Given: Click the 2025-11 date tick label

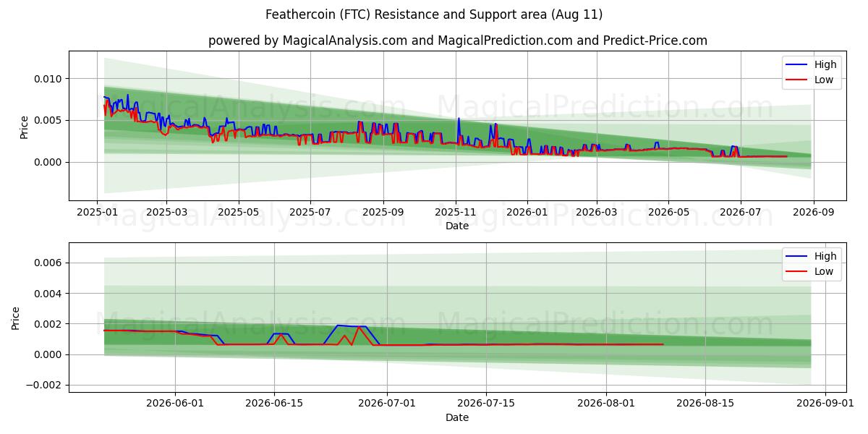Looking at the screenshot, I should tap(456, 212).
